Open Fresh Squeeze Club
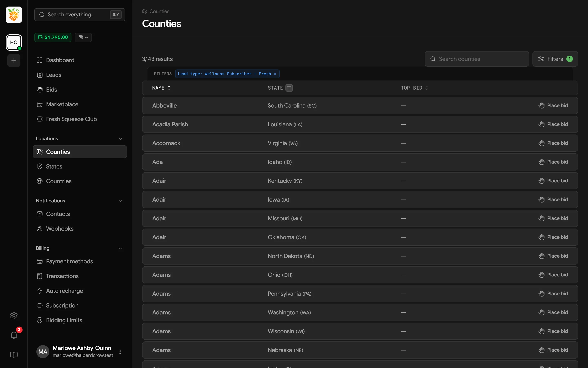588x368 pixels. (80, 119)
